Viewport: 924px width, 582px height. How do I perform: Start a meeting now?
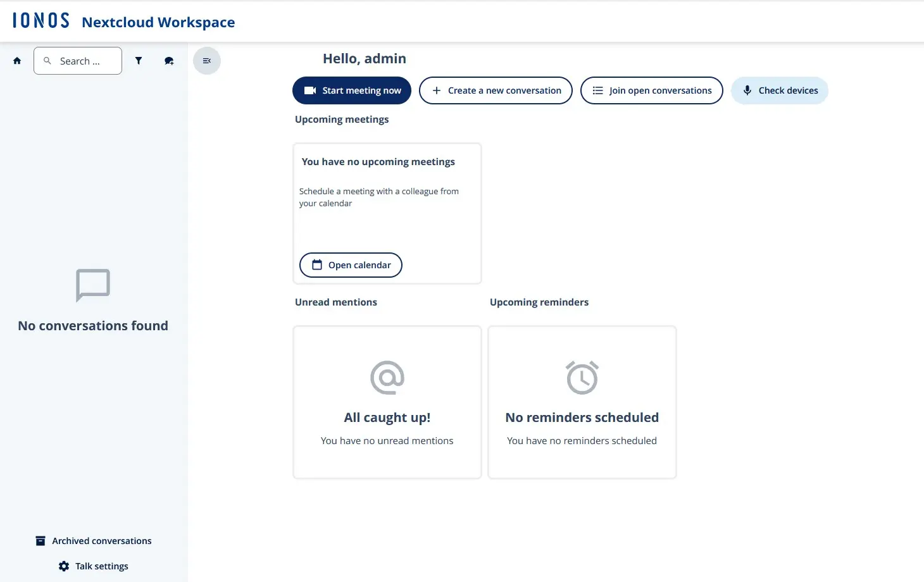click(351, 90)
